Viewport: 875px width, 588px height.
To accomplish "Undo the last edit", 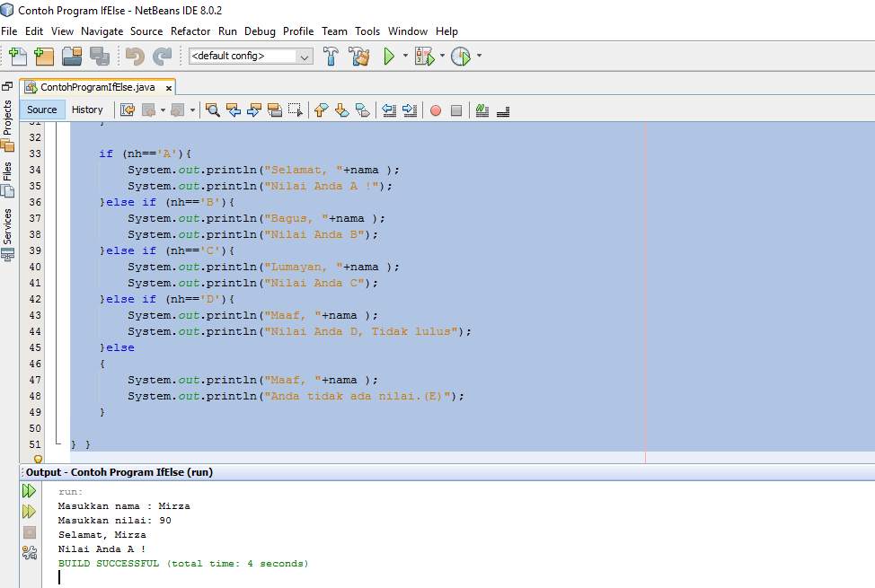I will coord(135,56).
